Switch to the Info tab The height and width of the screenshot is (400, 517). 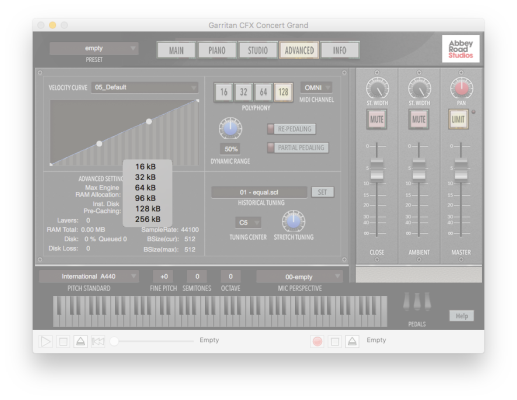[340, 50]
